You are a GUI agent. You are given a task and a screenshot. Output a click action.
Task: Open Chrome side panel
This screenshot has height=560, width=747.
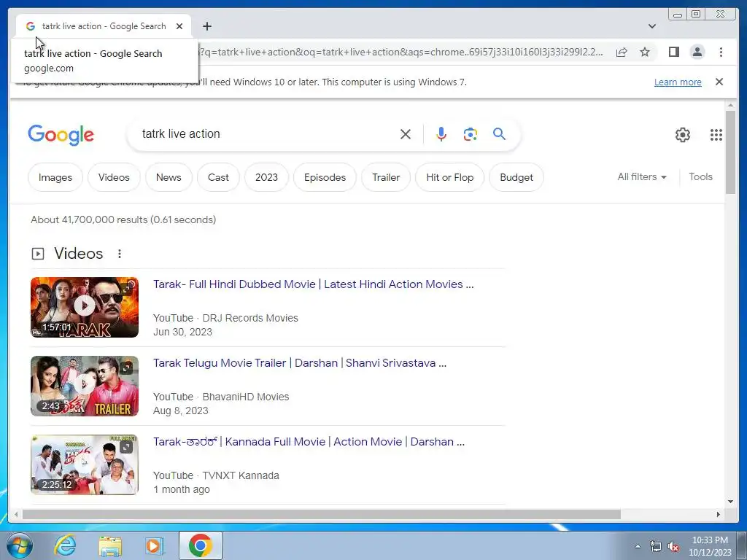[x=673, y=52]
